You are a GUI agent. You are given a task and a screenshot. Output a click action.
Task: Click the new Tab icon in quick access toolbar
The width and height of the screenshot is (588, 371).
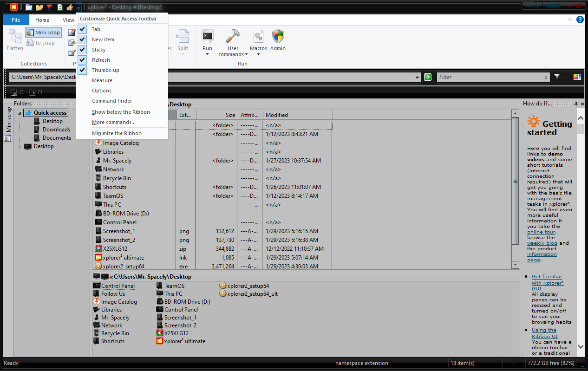29,7
